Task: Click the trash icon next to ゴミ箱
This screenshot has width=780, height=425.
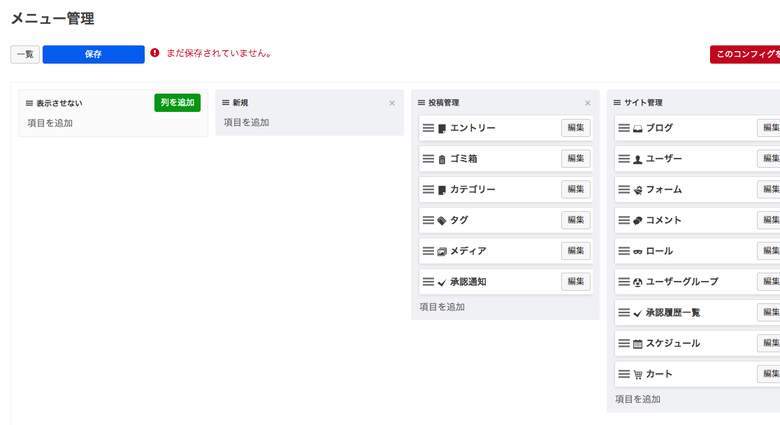Action: tap(442, 159)
